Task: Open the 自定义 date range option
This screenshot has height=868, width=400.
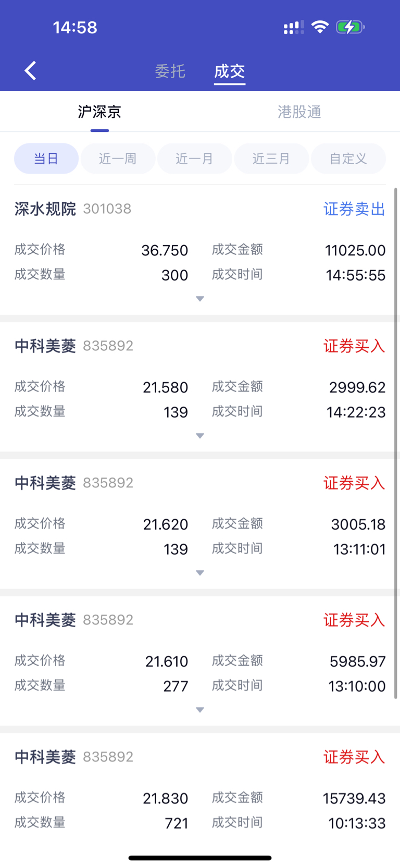Action: (348, 158)
